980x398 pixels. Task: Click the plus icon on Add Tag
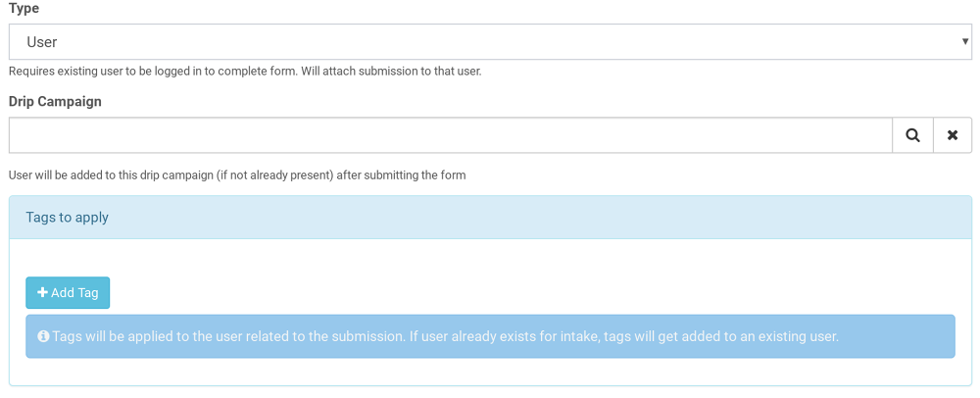click(42, 292)
